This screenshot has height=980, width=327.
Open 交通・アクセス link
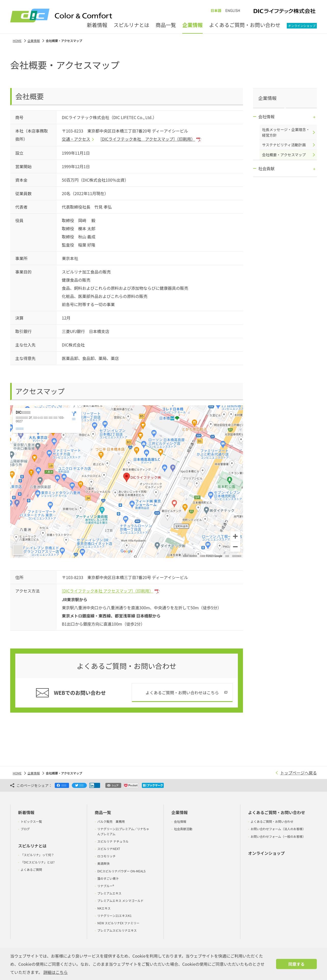click(x=76, y=139)
